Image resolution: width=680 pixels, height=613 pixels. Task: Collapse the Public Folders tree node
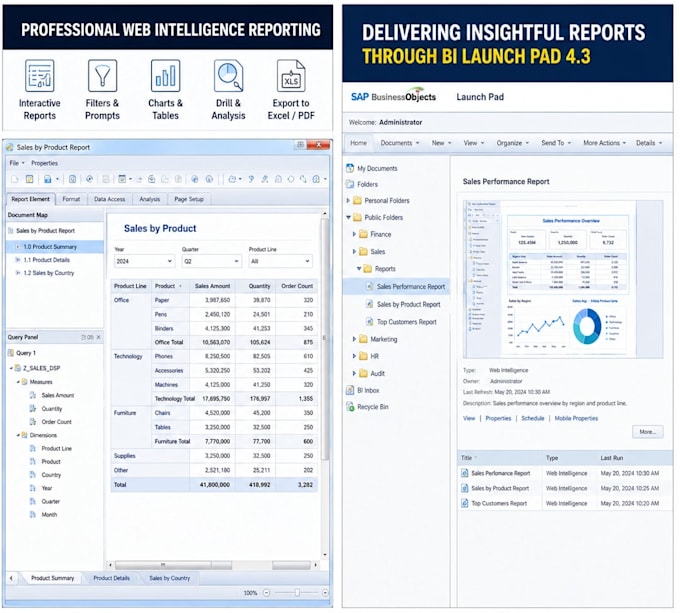tap(348, 218)
